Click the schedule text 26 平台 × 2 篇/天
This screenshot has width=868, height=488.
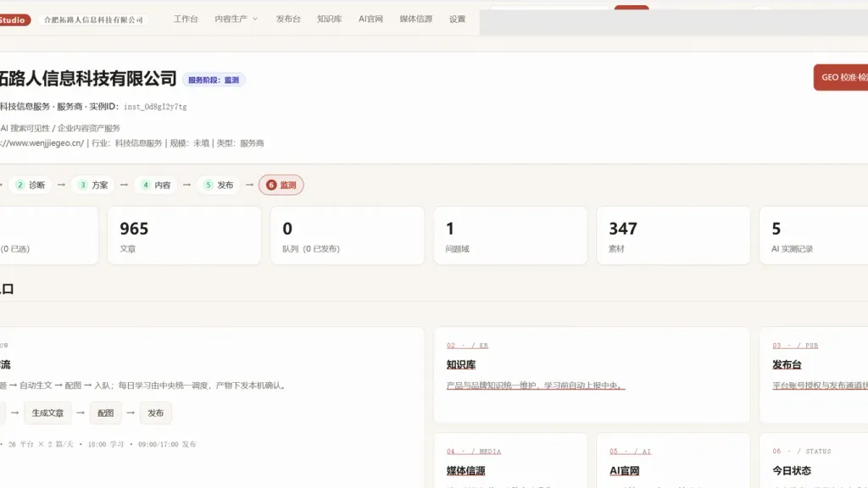[x=41, y=444]
